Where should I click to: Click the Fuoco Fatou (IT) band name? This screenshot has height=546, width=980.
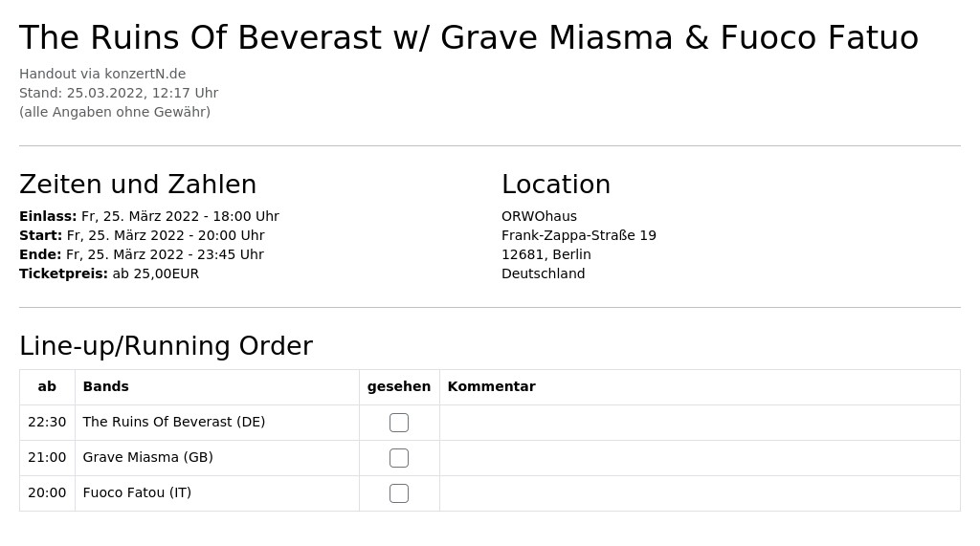pyautogui.click(x=137, y=492)
